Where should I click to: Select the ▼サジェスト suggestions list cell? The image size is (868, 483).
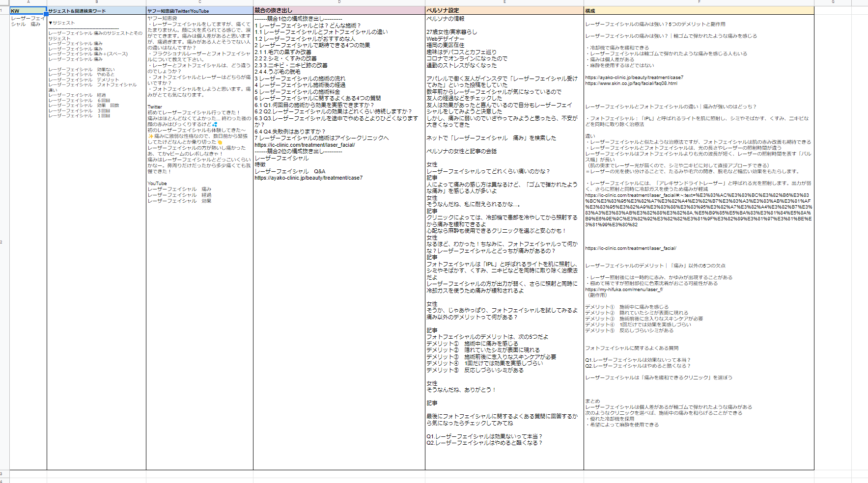[96, 242]
